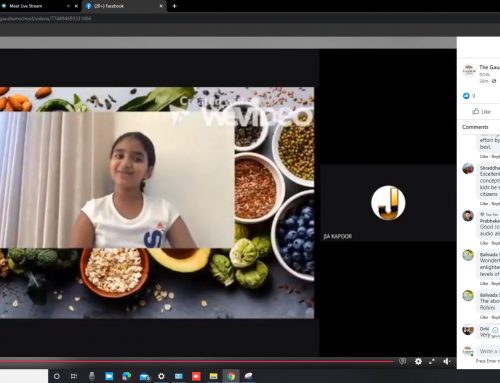
Task: Toggle fullscreen mode on the video
Action: pos(432,361)
